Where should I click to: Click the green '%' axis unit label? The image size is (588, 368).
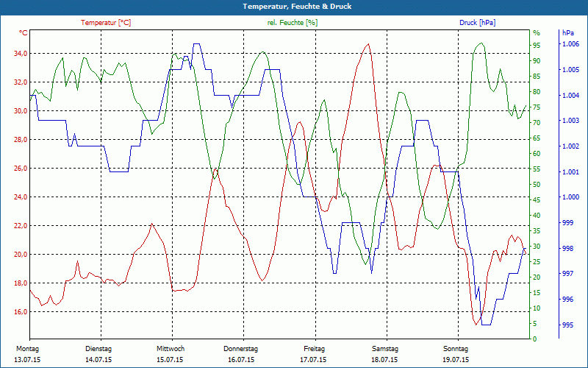(x=536, y=33)
